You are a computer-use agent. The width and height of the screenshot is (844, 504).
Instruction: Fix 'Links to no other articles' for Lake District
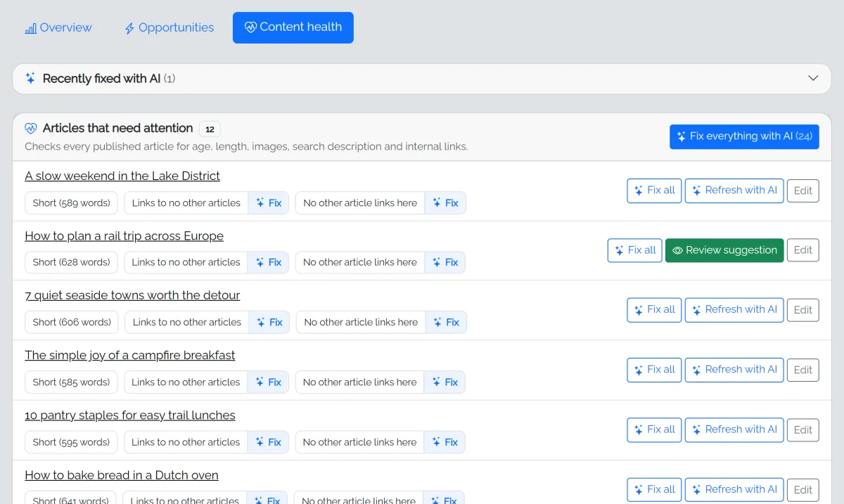[269, 203]
